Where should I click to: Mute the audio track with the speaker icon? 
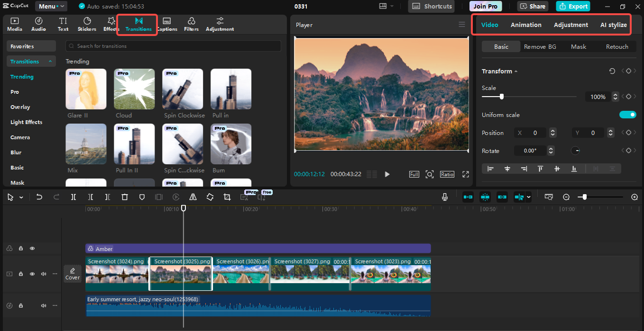43,305
